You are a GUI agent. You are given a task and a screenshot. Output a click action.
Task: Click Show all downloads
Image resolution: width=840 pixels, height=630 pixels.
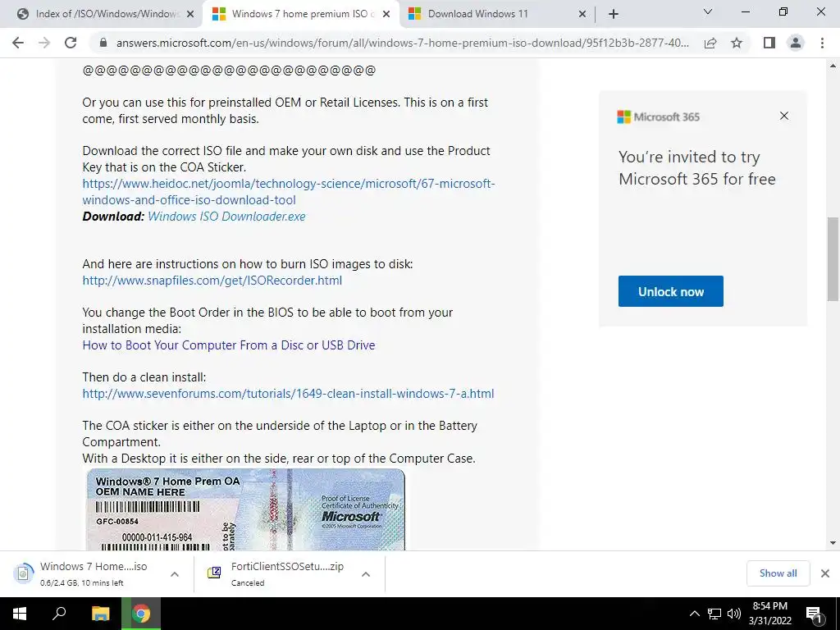(x=778, y=573)
